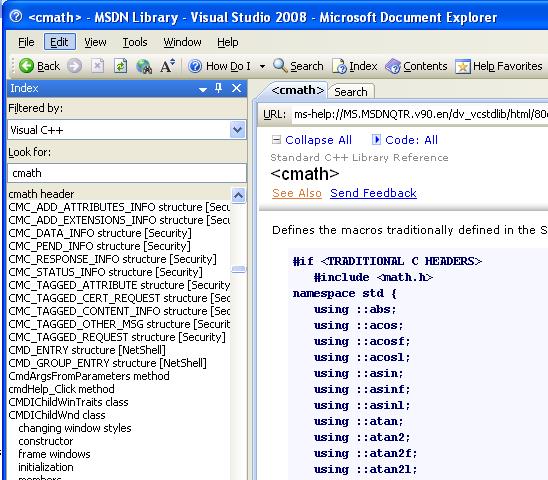Screen dimensions: 548x480
Task: Follow the Send Feedback link
Action: (373, 193)
